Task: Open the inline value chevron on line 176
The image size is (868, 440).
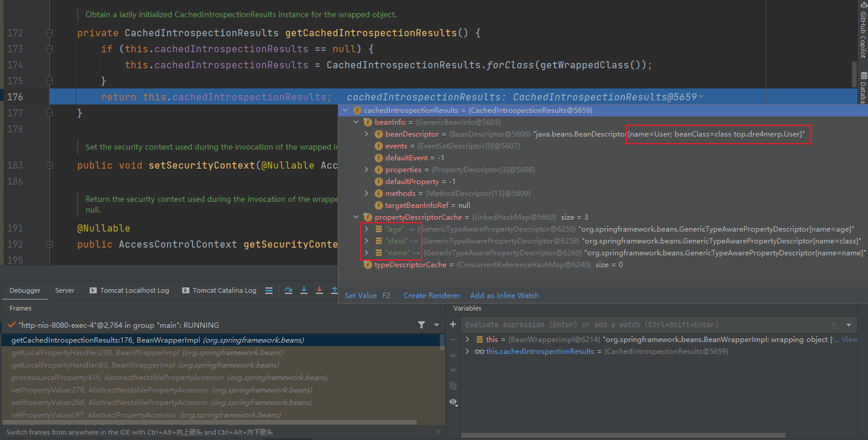Action: pyautogui.click(x=702, y=97)
